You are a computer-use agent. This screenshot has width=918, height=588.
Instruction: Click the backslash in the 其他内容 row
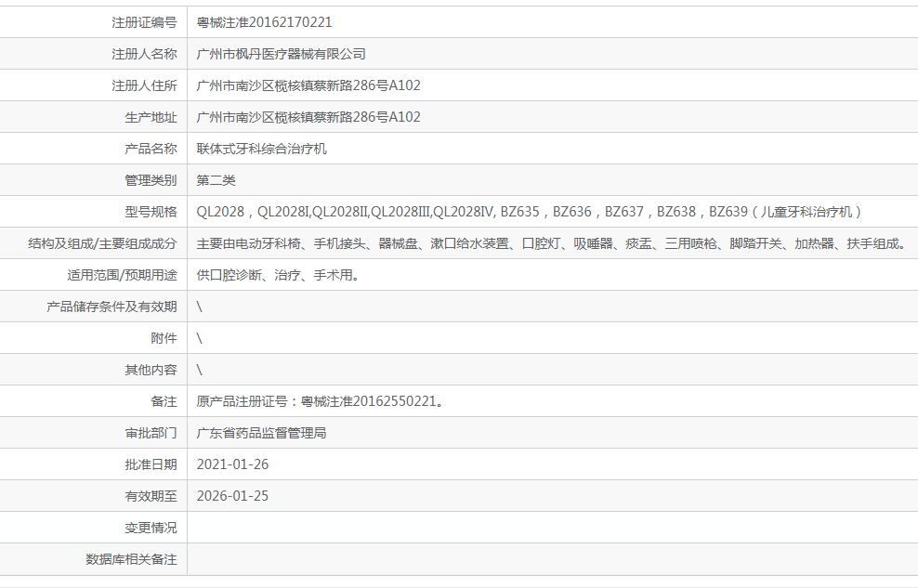click(x=199, y=370)
